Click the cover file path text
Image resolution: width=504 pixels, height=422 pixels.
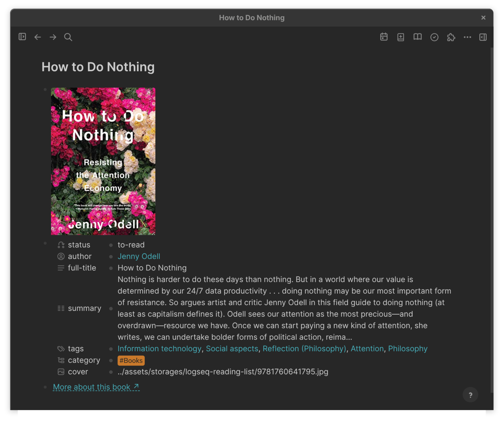[223, 372]
